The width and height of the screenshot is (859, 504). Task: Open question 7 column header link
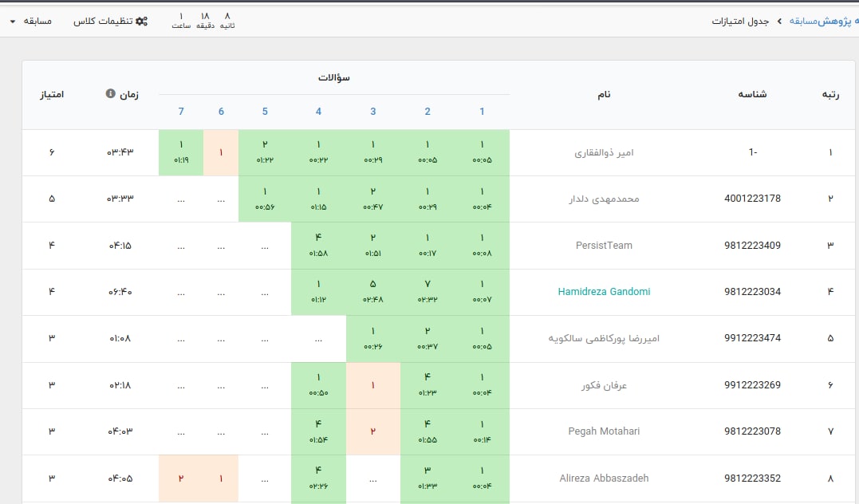[181, 112]
